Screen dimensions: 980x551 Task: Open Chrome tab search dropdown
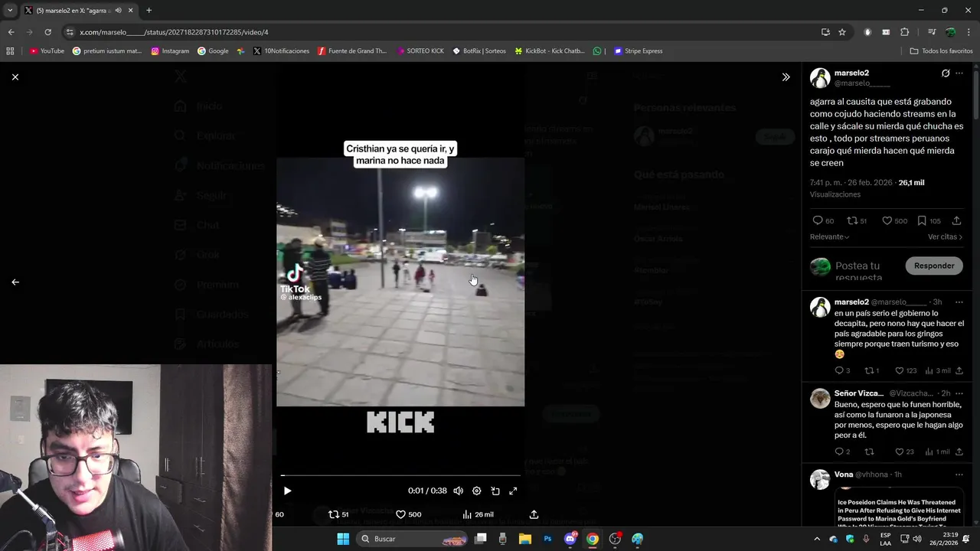click(x=9, y=10)
